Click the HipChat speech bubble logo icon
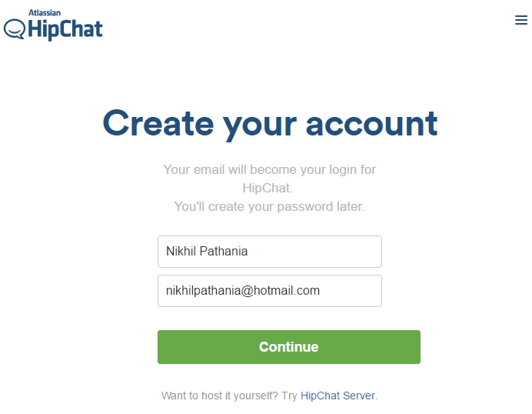Viewport: 532px width, 414px height. tap(15, 29)
